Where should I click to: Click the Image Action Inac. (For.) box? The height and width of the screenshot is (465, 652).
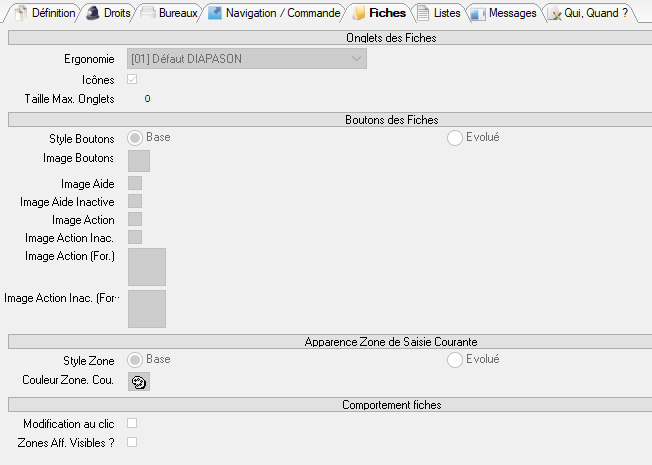[x=147, y=309]
